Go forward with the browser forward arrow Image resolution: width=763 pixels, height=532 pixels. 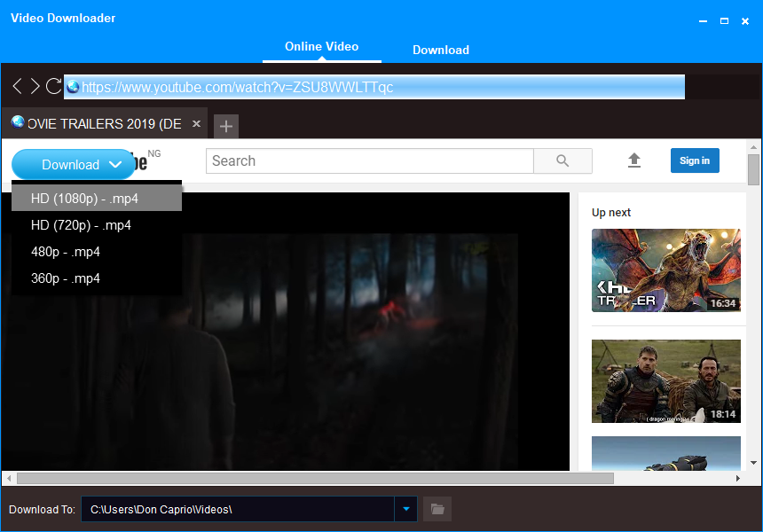pos(35,86)
